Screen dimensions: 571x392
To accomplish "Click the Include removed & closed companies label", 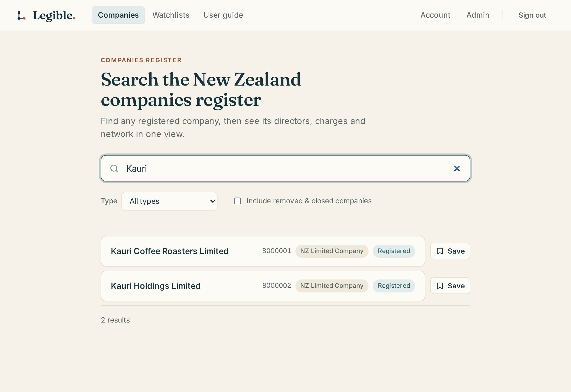I will pyautogui.click(x=309, y=201).
